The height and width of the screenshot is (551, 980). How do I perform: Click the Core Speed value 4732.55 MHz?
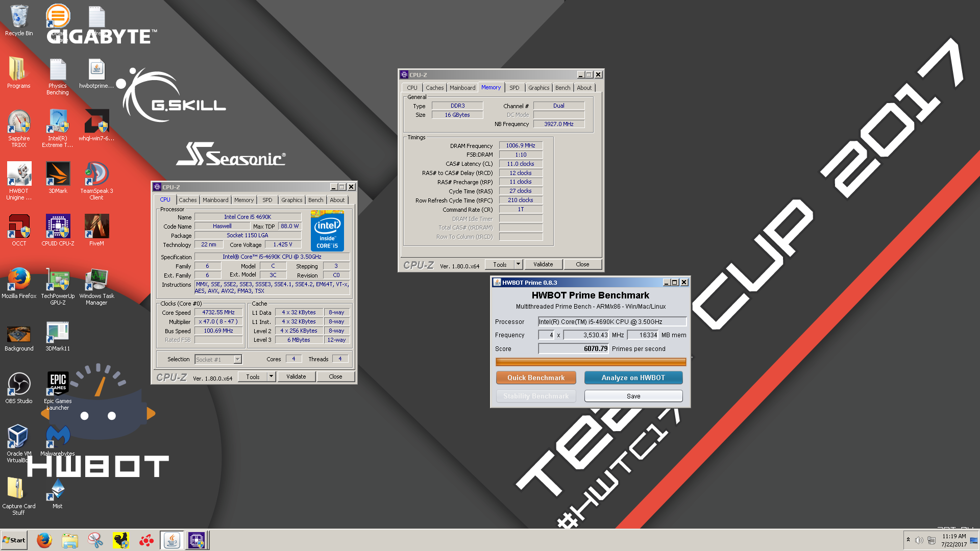point(218,312)
